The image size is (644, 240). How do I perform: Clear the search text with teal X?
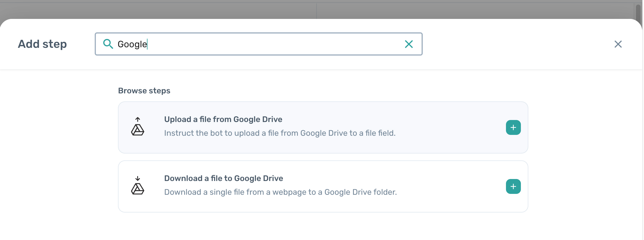click(x=409, y=44)
